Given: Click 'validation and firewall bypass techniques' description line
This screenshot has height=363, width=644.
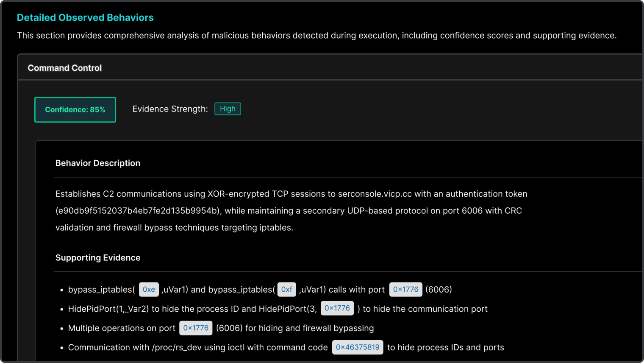Looking at the screenshot, I should coord(174,228).
